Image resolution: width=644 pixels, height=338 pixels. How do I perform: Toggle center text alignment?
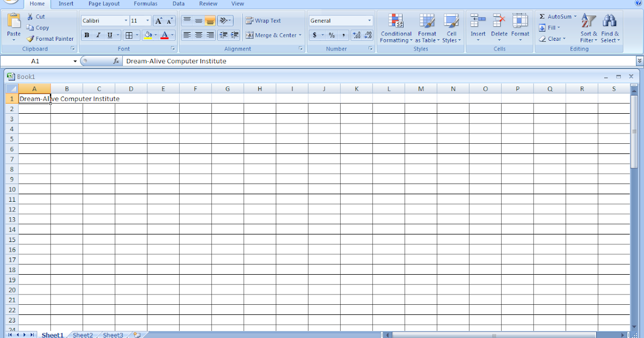(x=198, y=35)
